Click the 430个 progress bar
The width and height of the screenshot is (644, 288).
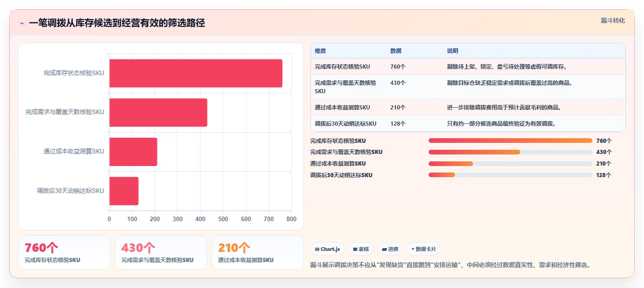coord(511,152)
